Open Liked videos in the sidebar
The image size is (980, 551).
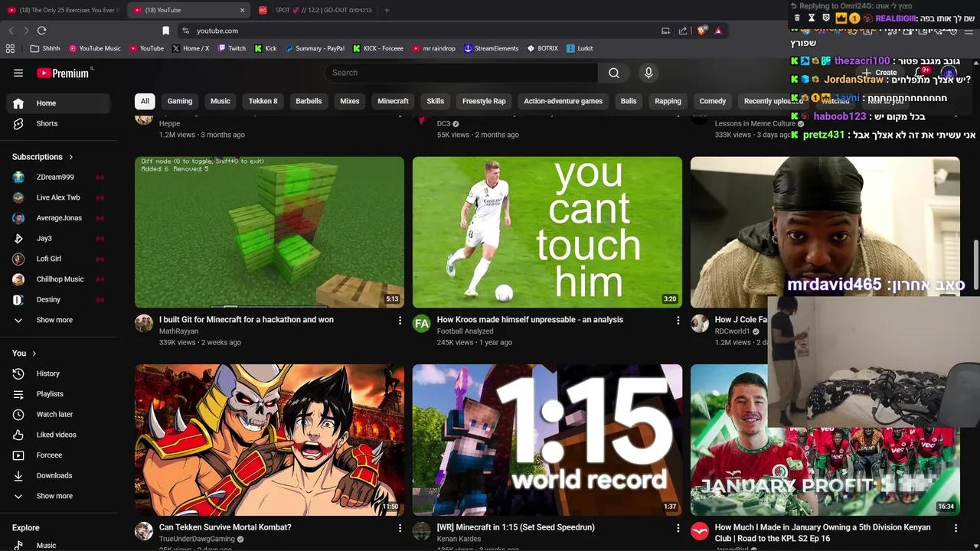pyautogui.click(x=59, y=435)
